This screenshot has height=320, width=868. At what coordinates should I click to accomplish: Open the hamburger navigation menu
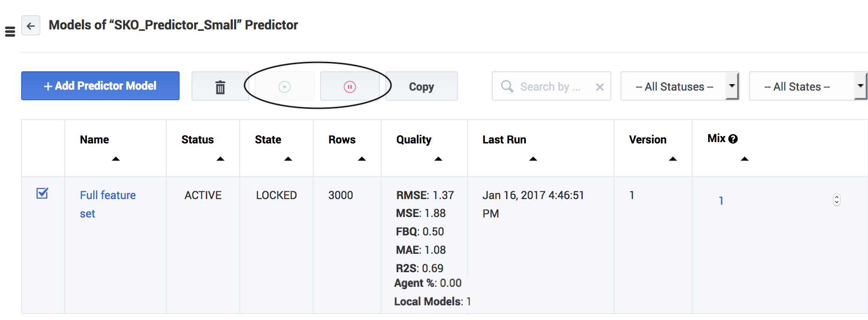point(10,32)
